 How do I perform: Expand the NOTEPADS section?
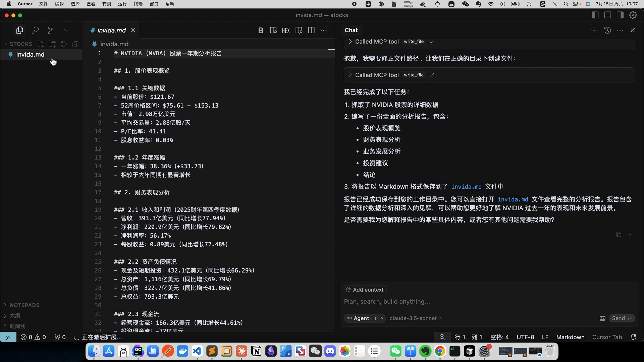[x=41, y=305]
